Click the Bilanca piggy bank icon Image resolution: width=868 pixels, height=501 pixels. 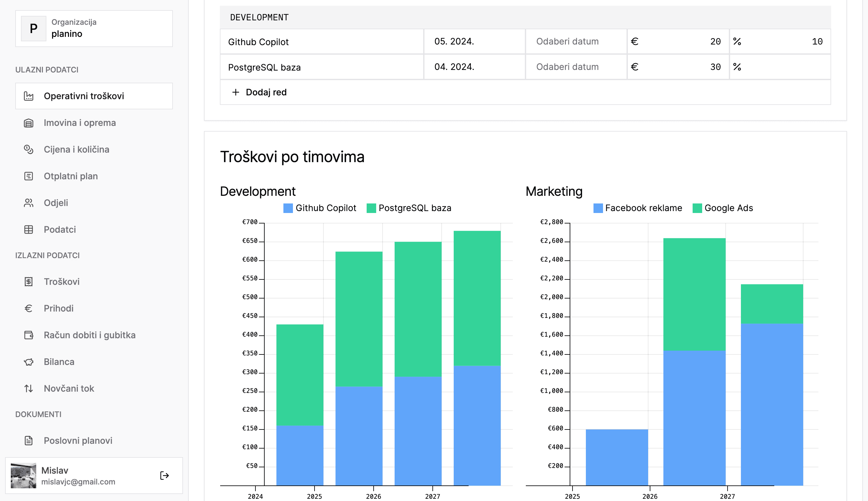point(29,362)
